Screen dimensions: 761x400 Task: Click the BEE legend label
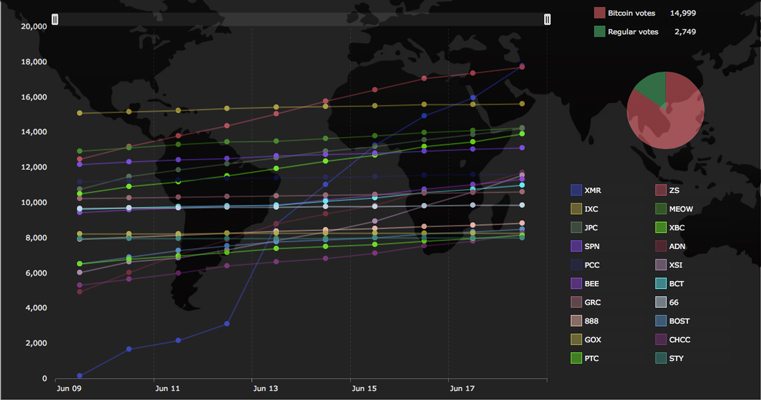click(x=592, y=284)
